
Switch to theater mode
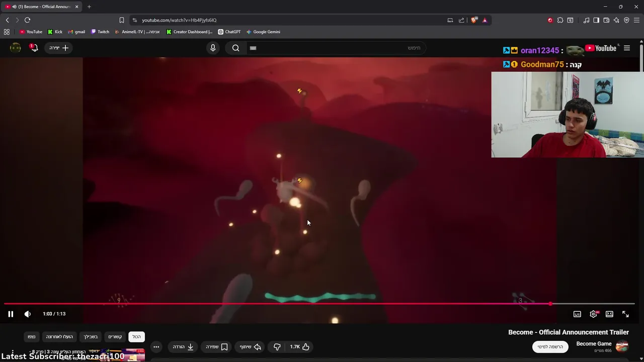point(609,314)
